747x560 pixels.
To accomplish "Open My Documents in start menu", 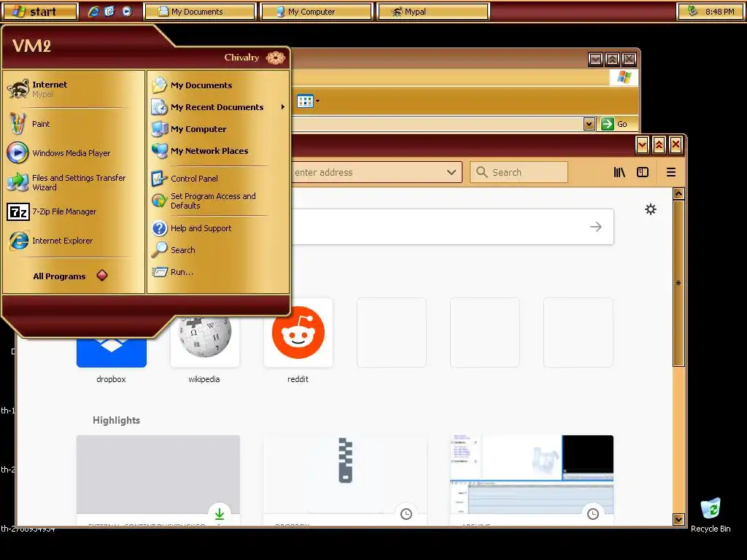I will [192, 85].
